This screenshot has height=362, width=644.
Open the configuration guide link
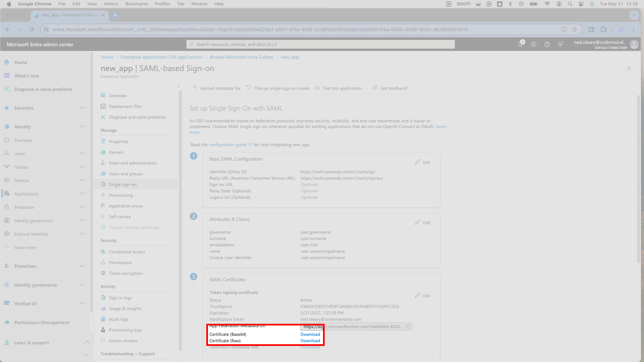pos(228,144)
